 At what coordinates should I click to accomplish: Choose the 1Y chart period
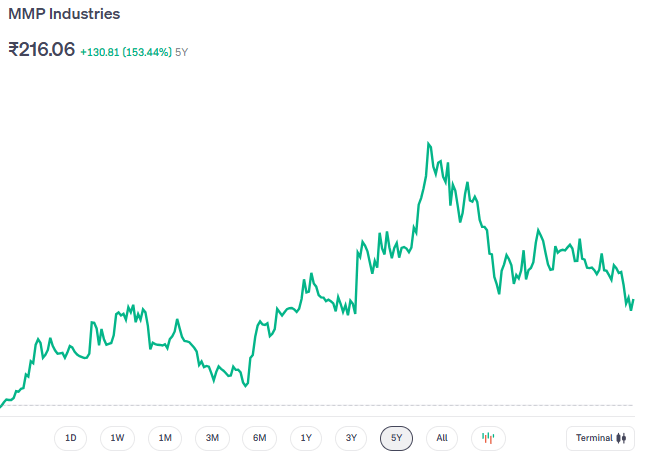[306, 438]
